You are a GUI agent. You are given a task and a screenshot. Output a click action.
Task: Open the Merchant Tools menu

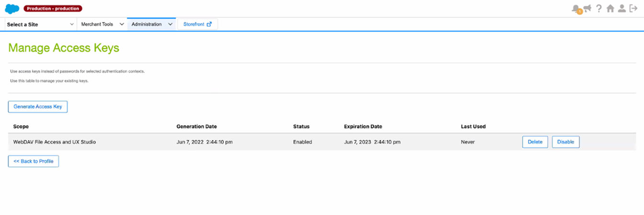pos(97,24)
